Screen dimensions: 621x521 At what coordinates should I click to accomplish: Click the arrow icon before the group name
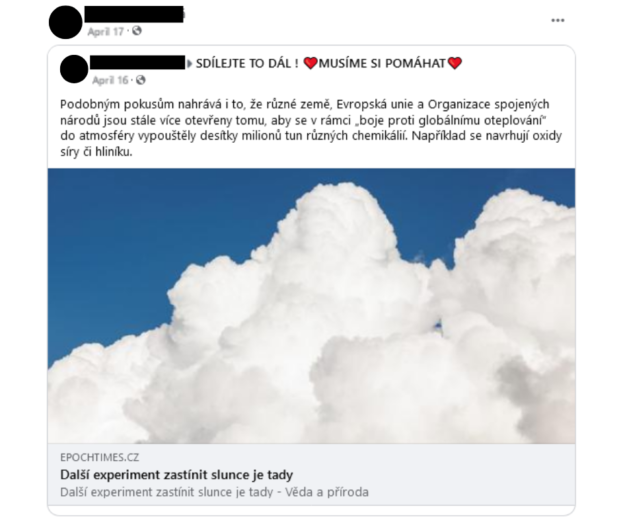(x=189, y=63)
